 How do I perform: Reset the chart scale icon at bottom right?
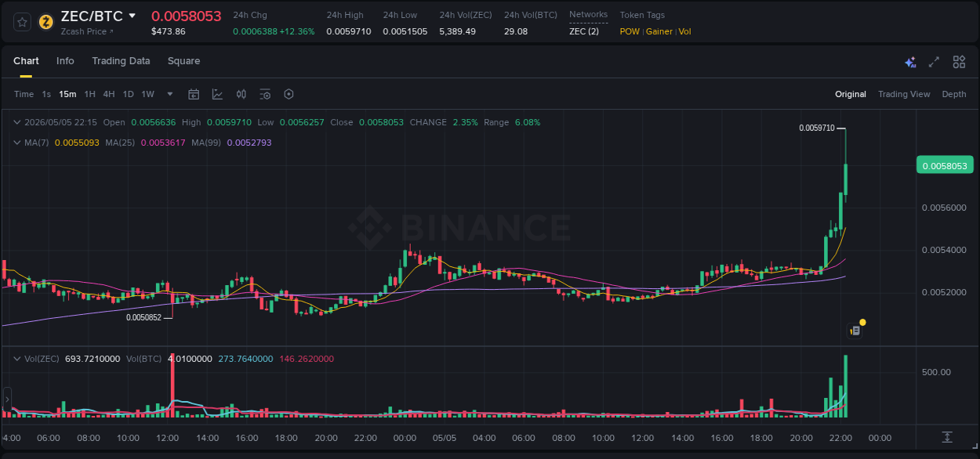[x=947, y=436]
